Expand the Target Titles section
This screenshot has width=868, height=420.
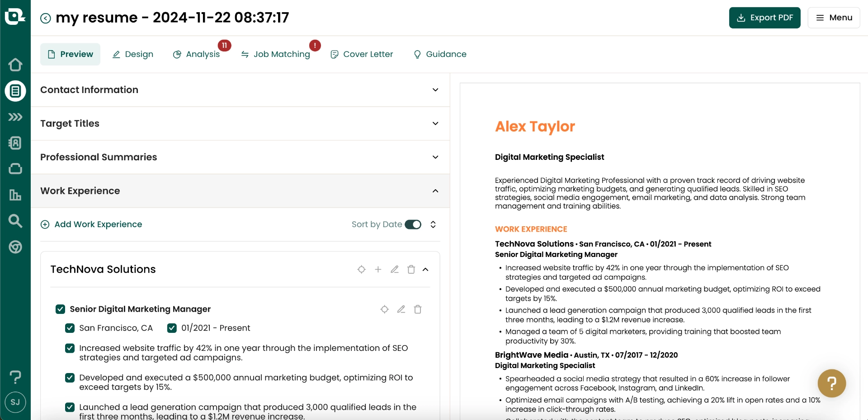coord(240,124)
